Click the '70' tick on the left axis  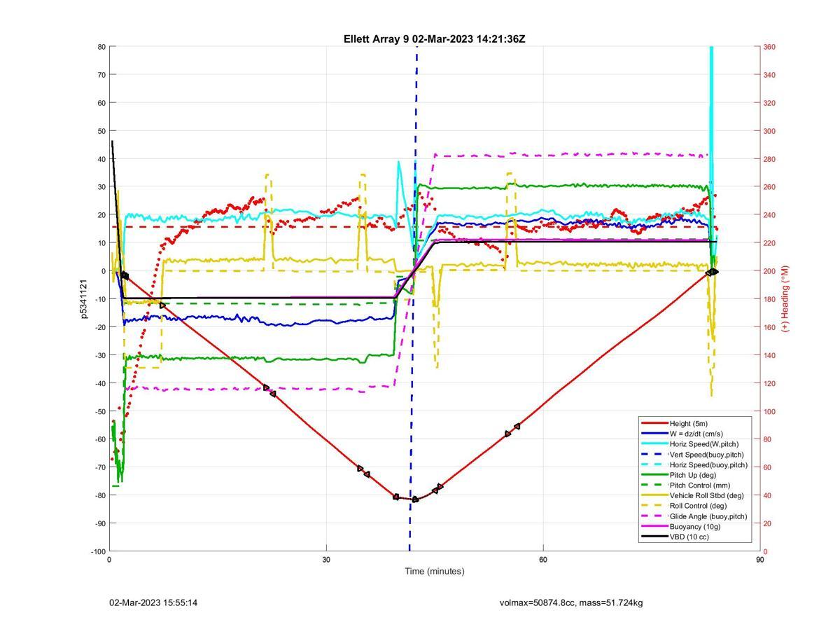tap(102, 75)
